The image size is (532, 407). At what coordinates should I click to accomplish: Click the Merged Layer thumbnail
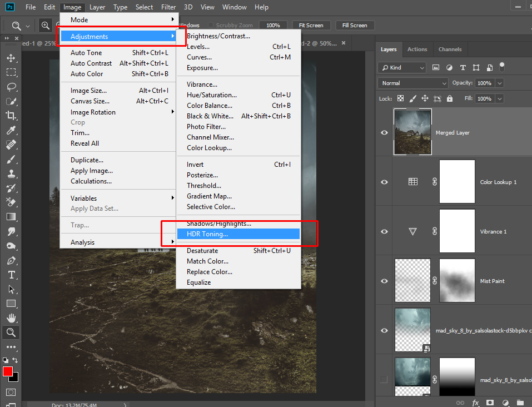(x=412, y=132)
